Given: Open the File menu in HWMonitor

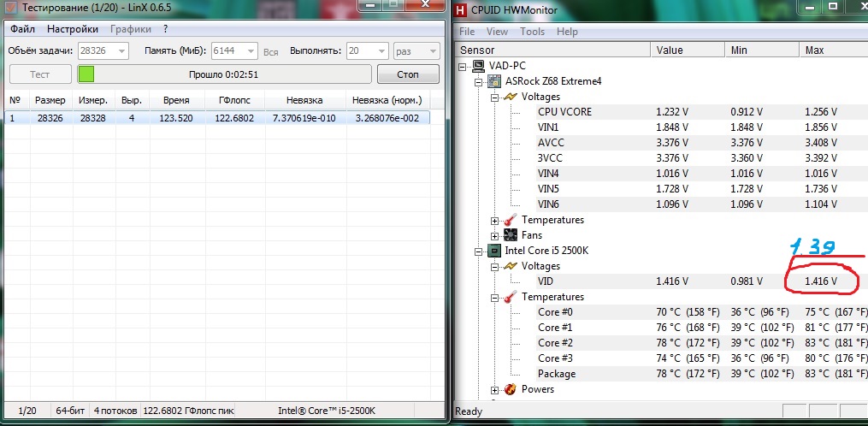Looking at the screenshot, I should pyautogui.click(x=467, y=32).
